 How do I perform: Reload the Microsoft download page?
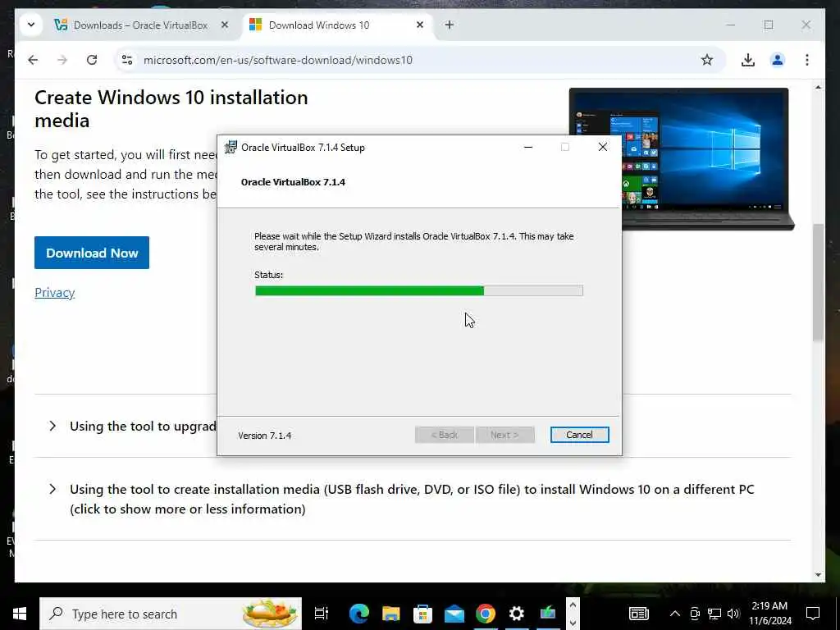pyautogui.click(x=92, y=60)
